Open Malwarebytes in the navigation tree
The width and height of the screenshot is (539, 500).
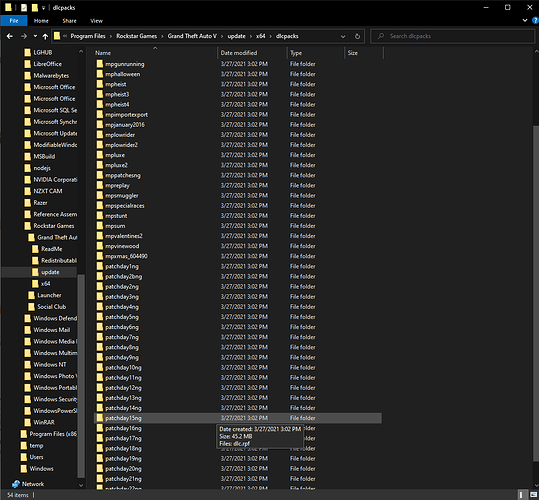click(x=51, y=76)
